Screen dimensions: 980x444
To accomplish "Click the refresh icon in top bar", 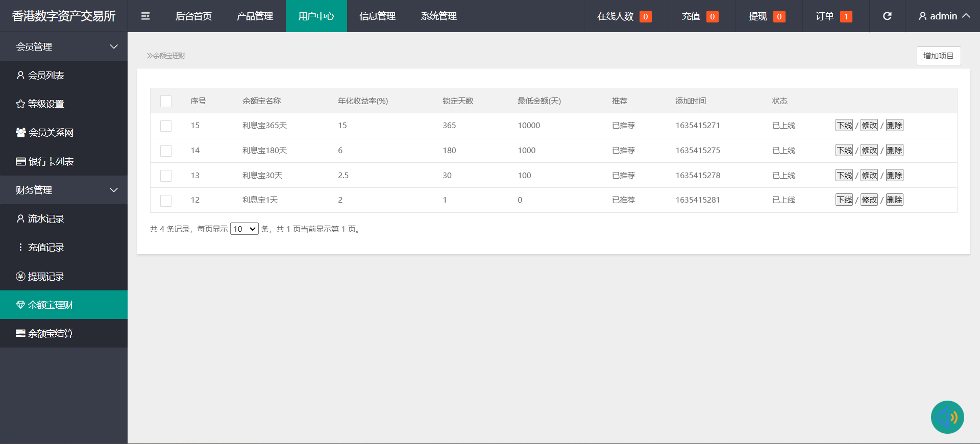I will pyautogui.click(x=887, y=16).
